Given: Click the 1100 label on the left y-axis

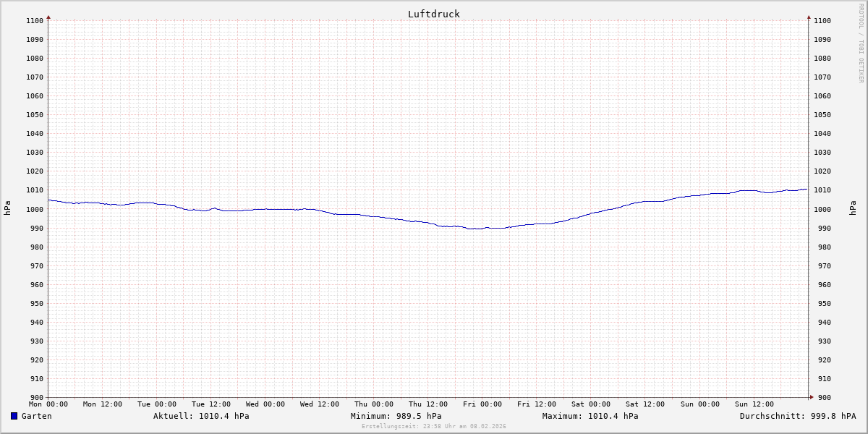Looking at the screenshot, I should click(35, 21).
